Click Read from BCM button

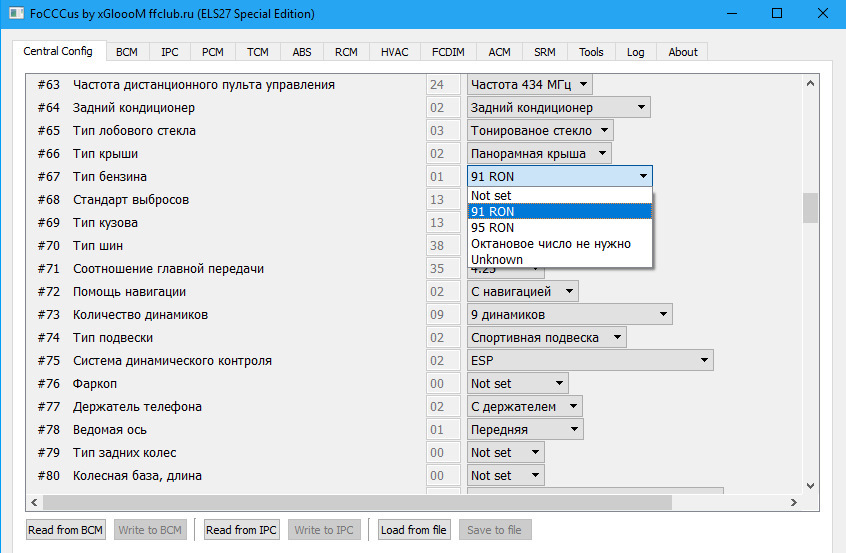pyautogui.click(x=65, y=530)
